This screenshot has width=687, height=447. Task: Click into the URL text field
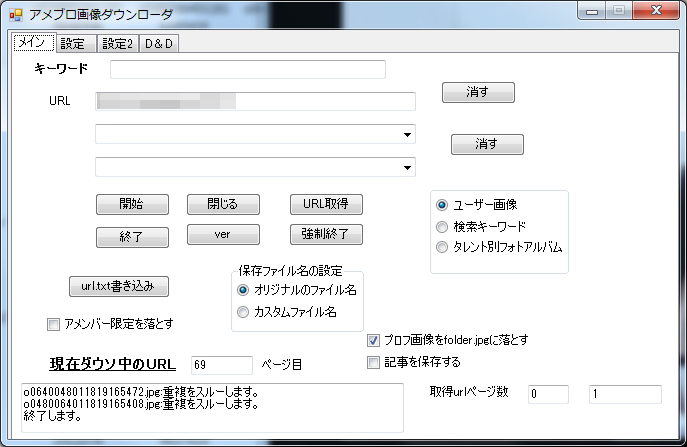(x=255, y=101)
